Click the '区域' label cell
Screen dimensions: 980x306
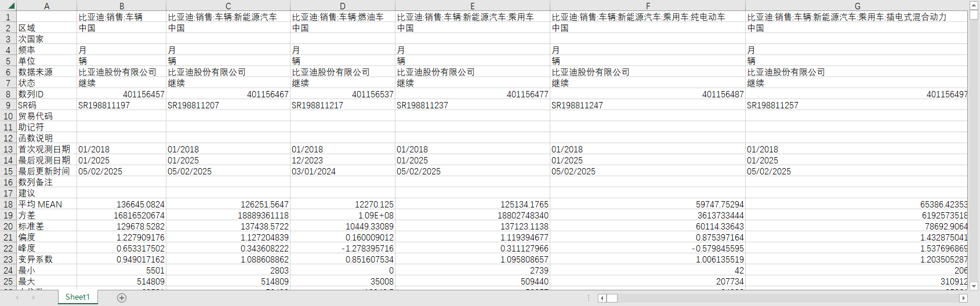pos(46,28)
